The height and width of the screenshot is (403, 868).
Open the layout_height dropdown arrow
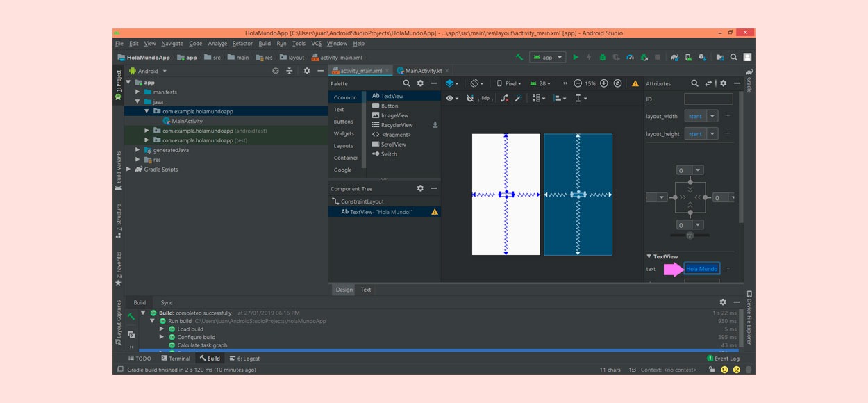click(712, 134)
